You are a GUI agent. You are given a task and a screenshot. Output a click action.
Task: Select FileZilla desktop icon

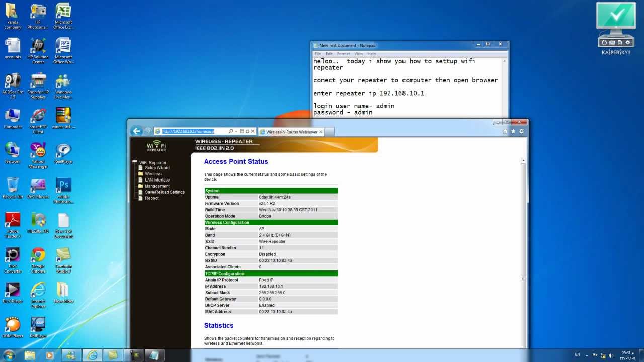pos(38,223)
